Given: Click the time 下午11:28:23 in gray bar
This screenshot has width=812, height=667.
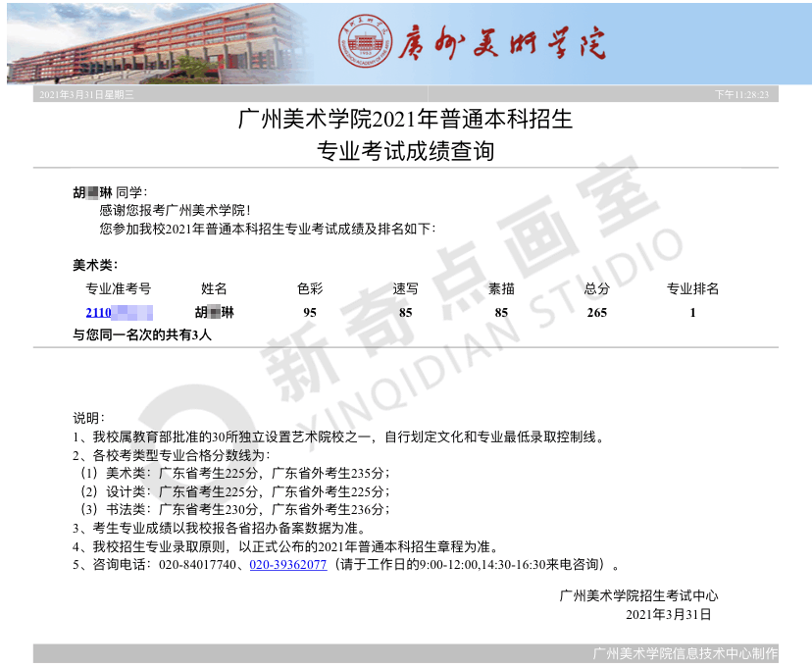Looking at the screenshot, I should (741, 94).
